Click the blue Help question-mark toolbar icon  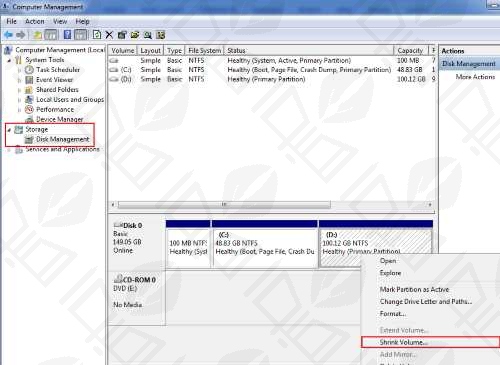click(67, 35)
